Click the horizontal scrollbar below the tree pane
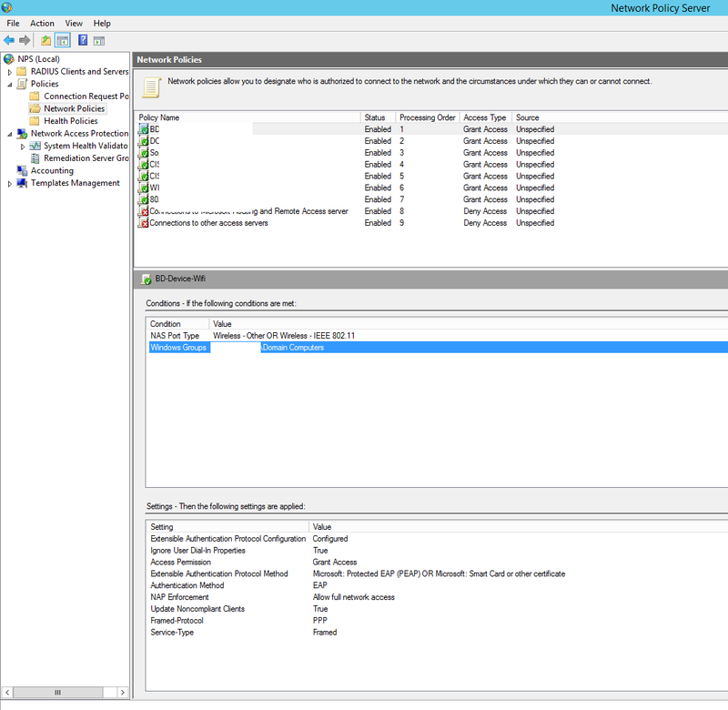 [59, 693]
